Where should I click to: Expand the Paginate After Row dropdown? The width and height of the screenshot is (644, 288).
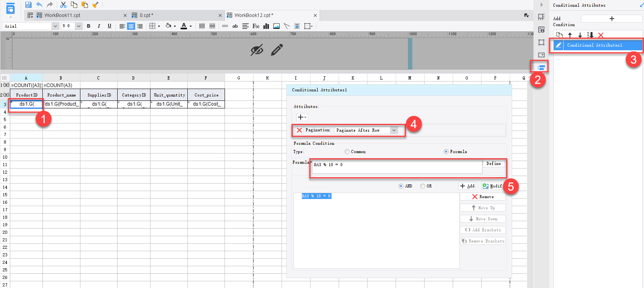394,130
